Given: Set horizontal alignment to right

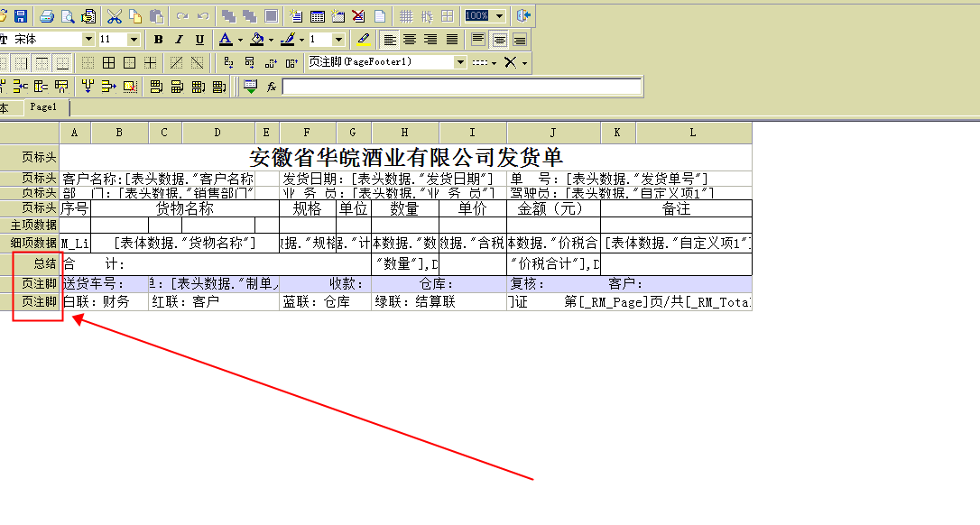Looking at the screenshot, I should 430,40.
